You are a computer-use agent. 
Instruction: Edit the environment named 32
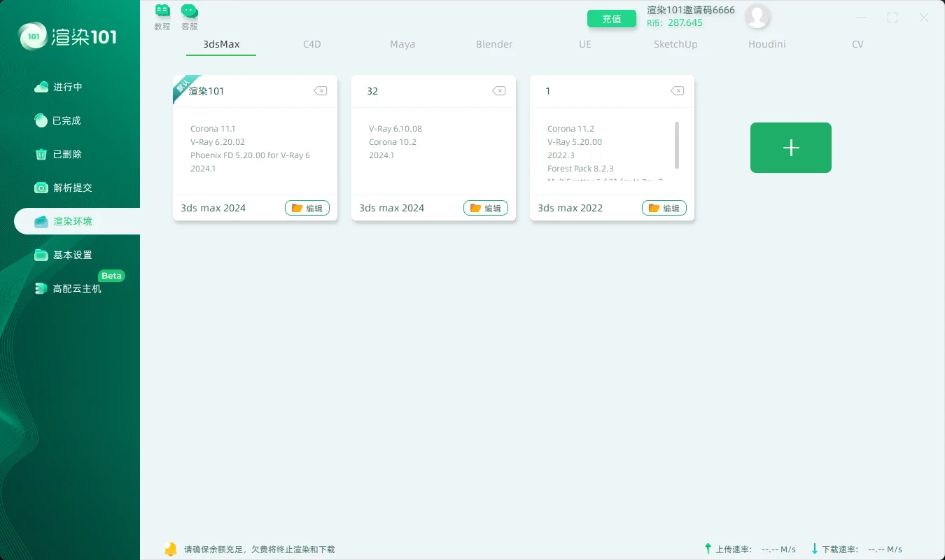[486, 208]
